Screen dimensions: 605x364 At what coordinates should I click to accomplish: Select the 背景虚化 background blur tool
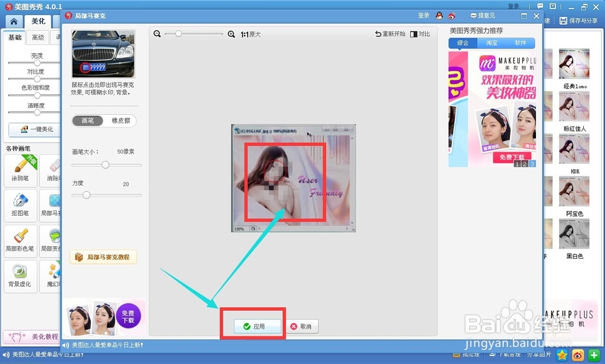[21, 276]
